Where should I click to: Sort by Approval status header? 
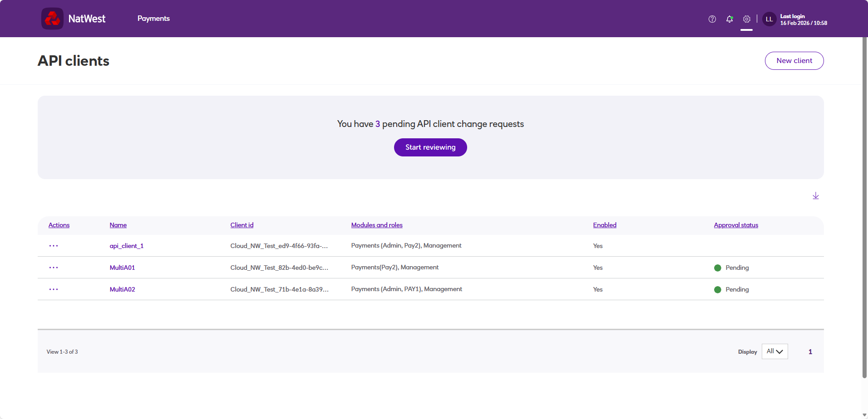coord(736,225)
